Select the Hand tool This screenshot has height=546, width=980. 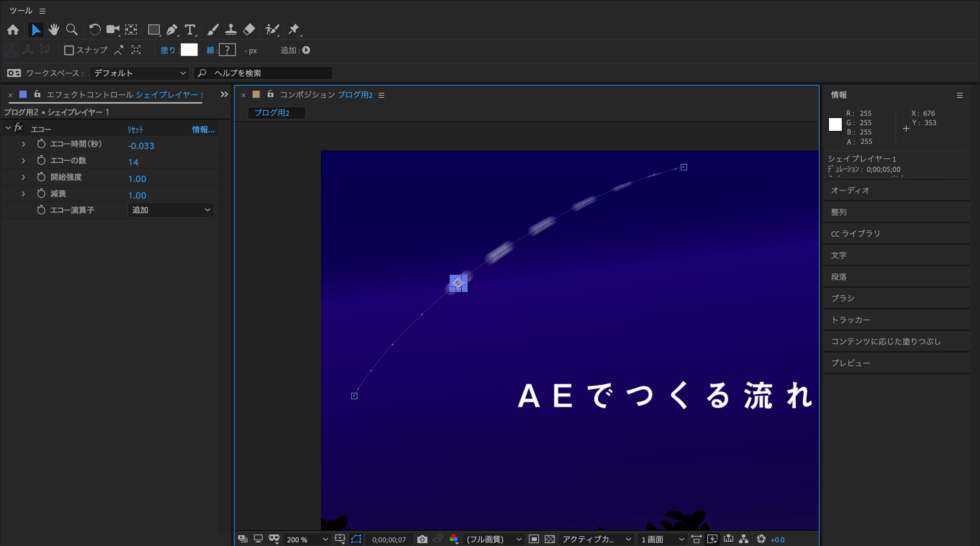pyautogui.click(x=54, y=29)
